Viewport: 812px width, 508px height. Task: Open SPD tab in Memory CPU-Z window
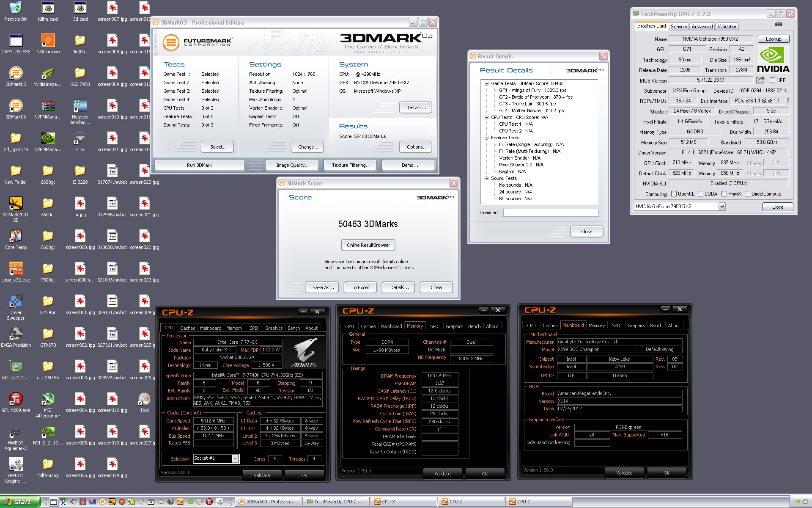tap(434, 326)
